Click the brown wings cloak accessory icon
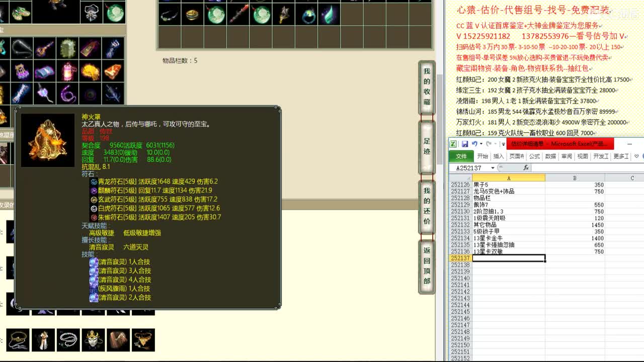The image size is (644, 362). (118, 340)
